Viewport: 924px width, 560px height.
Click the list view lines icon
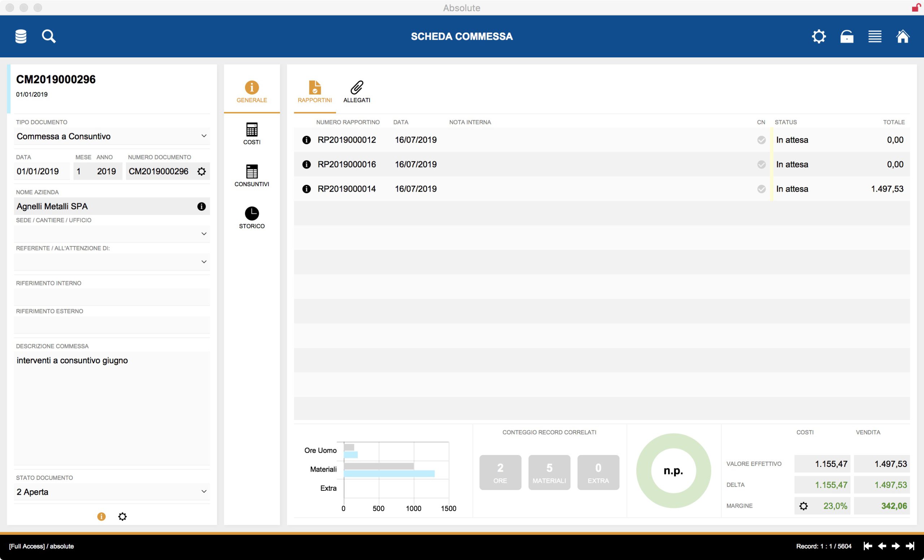click(x=875, y=36)
